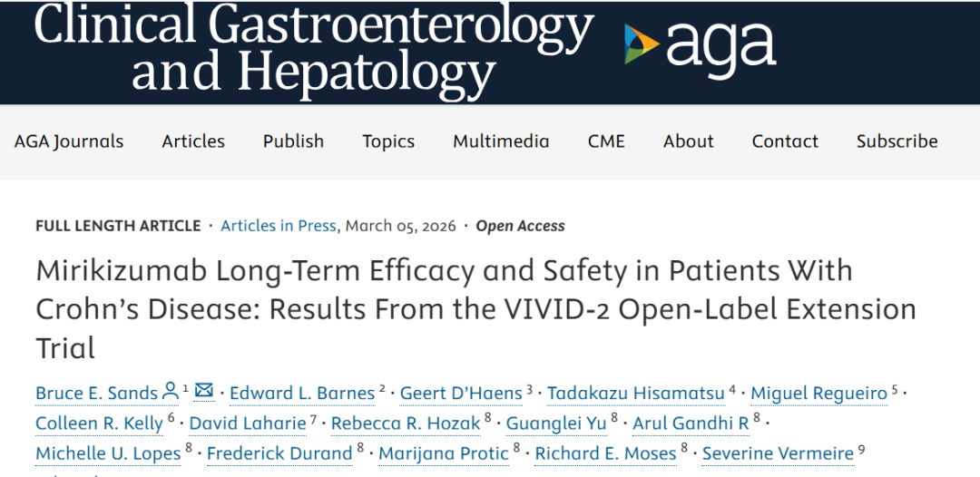
Task: Open the AGA Journals menu
Action: 69,141
